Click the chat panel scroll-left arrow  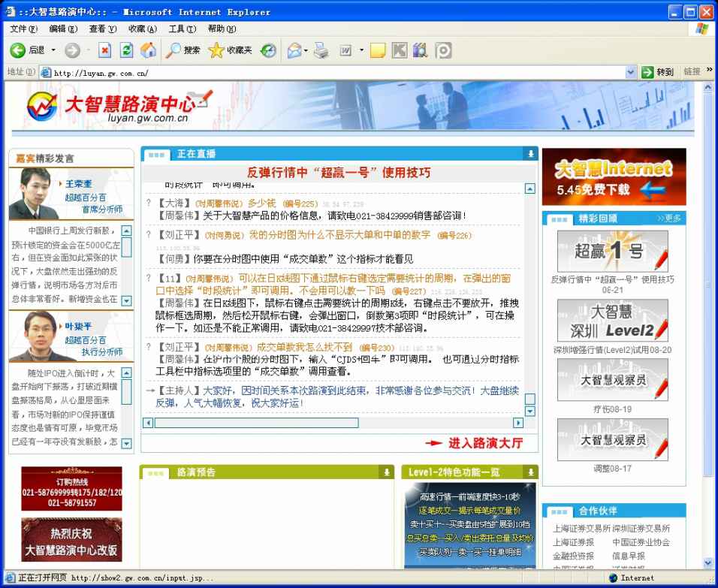click(x=148, y=423)
